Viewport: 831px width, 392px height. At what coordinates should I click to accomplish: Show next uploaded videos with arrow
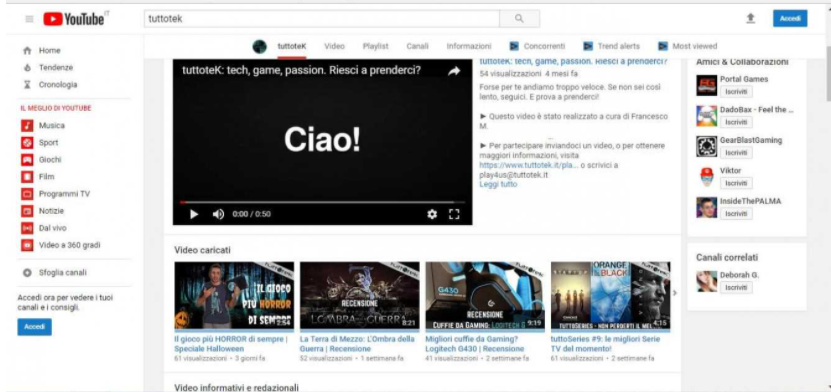coord(675,292)
